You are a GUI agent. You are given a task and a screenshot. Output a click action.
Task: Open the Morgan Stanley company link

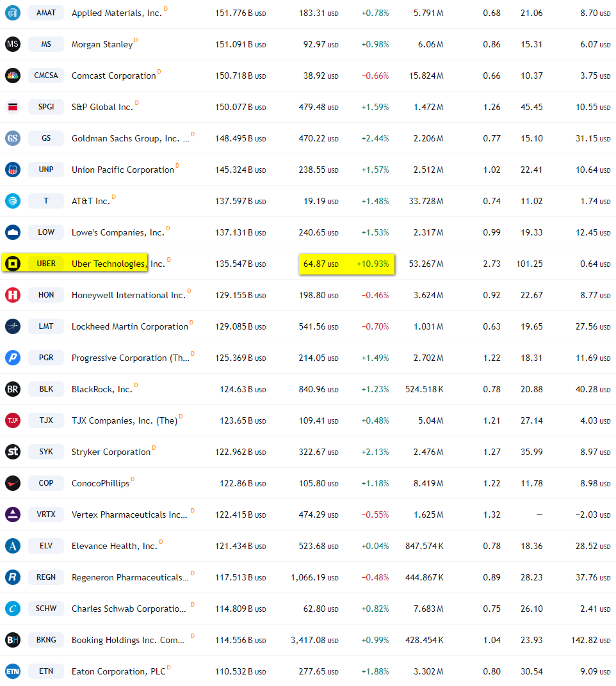pyautogui.click(x=102, y=44)
